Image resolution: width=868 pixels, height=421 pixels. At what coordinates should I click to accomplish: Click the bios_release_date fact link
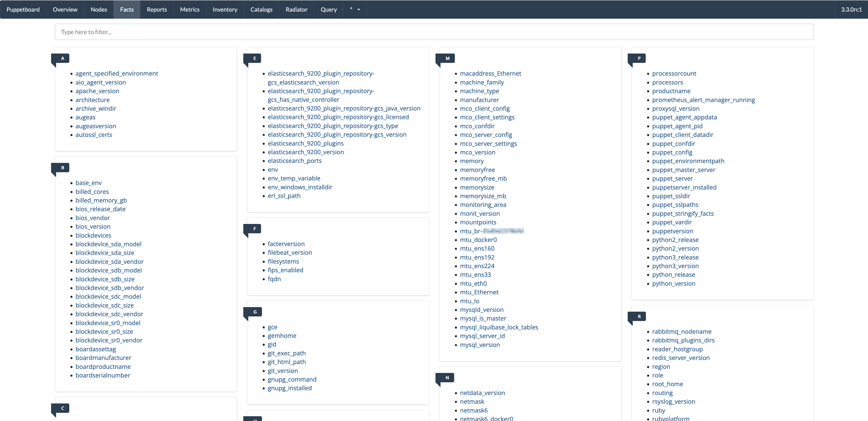(100, 209)
